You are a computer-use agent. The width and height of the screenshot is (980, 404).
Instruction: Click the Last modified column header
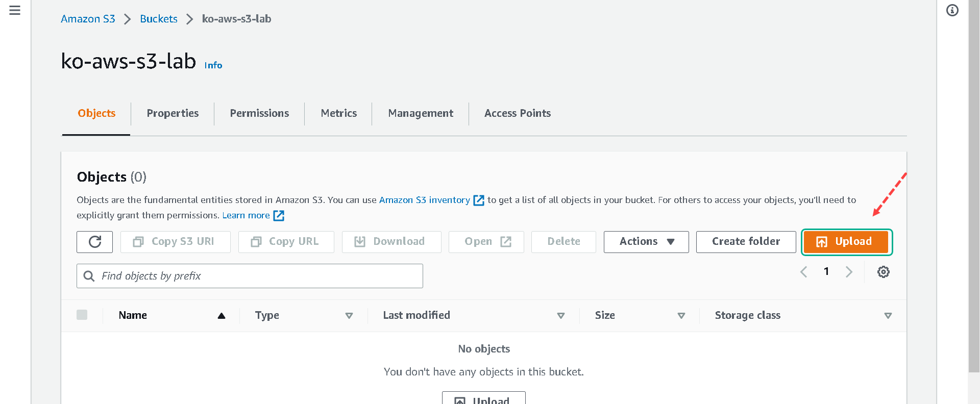coord(416,315)
